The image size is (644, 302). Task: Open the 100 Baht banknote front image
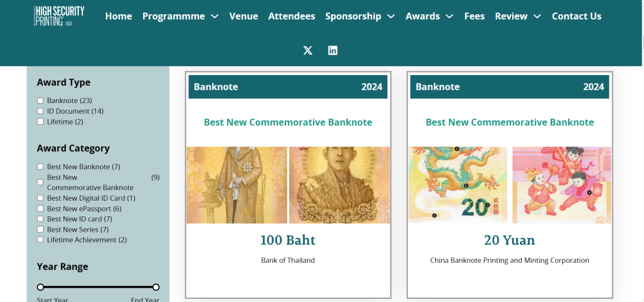(x=237, y=185)
